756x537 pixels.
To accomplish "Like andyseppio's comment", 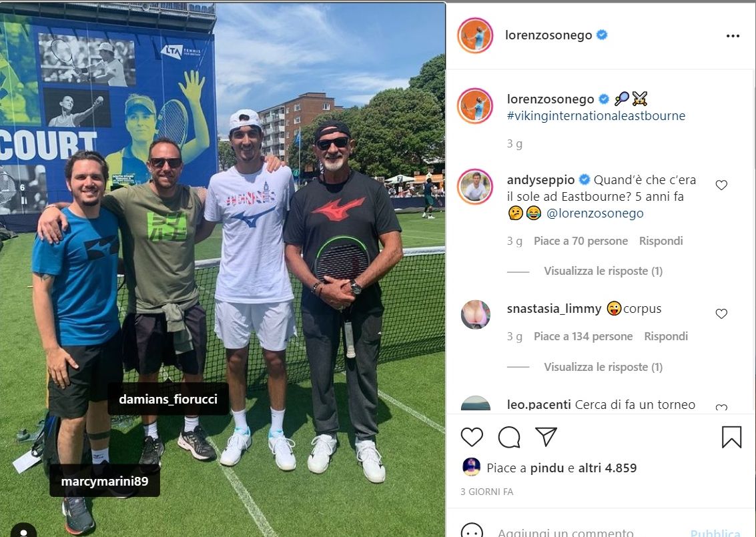I will pyautogui.click(x=721, y=185).
